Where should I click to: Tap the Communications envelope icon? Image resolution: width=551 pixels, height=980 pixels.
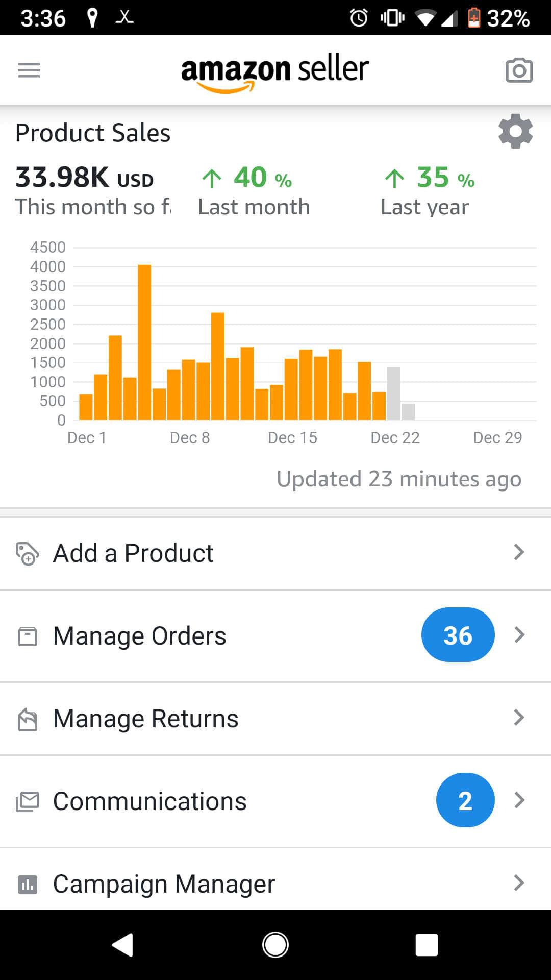point(28,802)
